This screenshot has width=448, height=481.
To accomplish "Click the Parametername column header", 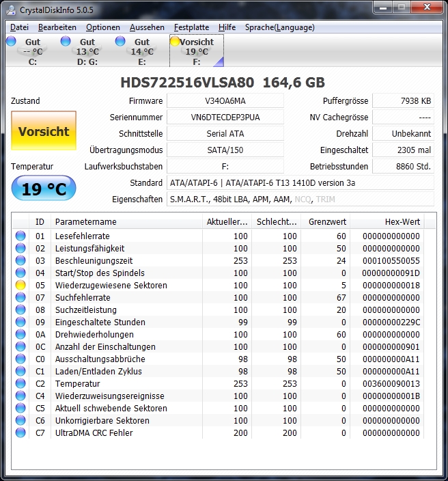I will (x=126, y=222).
